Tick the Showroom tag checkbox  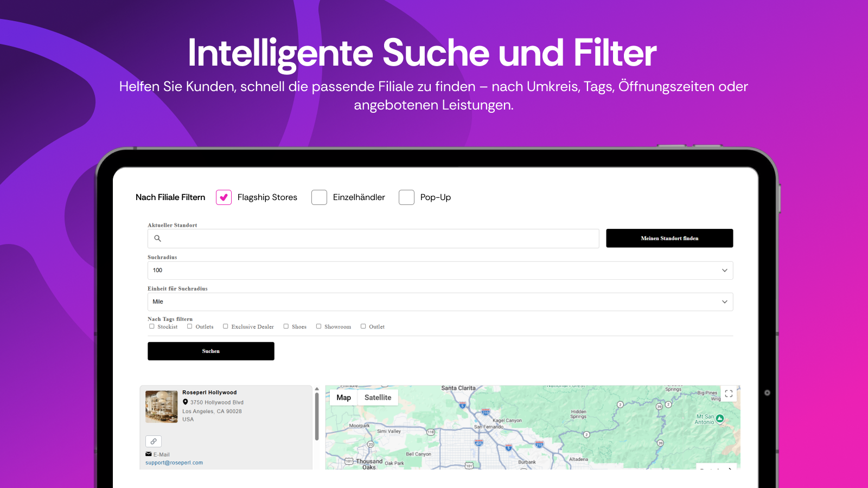(x=319, y=326)
